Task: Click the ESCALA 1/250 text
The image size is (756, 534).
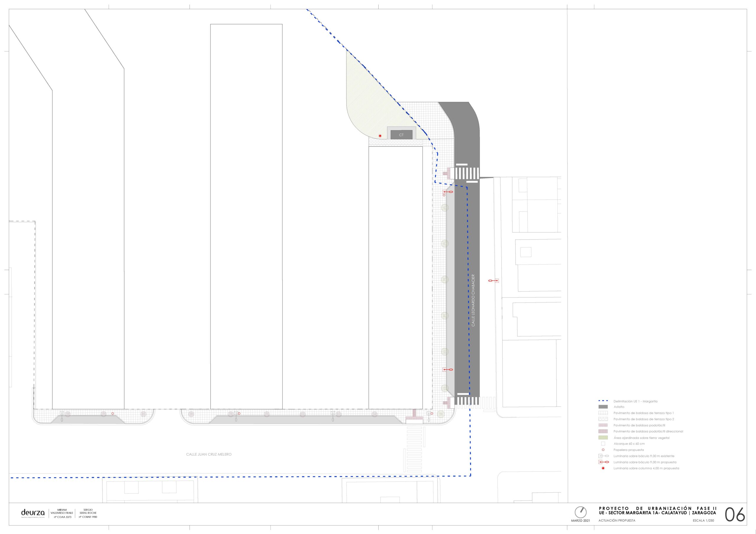Action: [704, 520]
